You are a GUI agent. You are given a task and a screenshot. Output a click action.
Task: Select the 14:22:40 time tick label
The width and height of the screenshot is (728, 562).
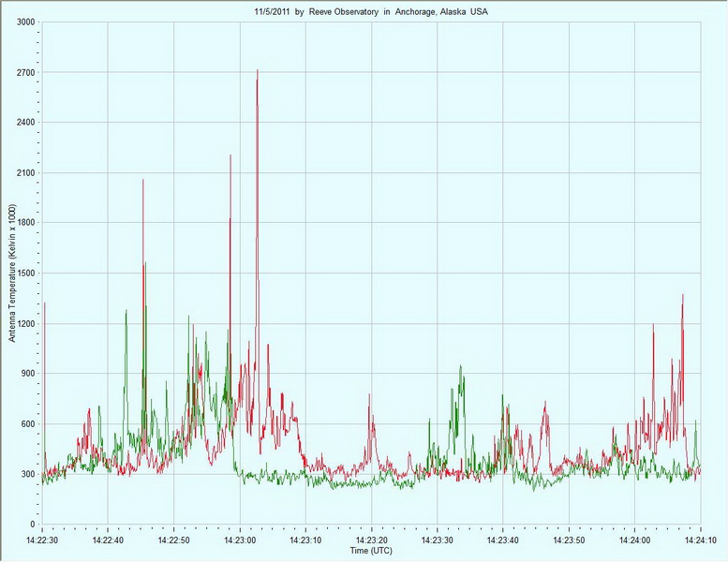108,540
